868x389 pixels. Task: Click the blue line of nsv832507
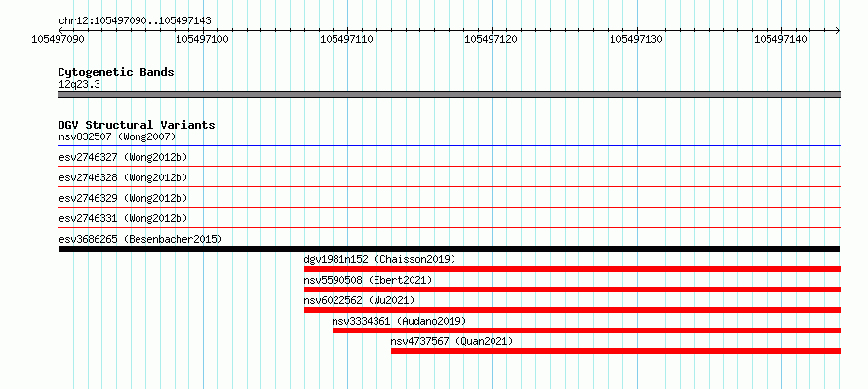tap(450, 146)
